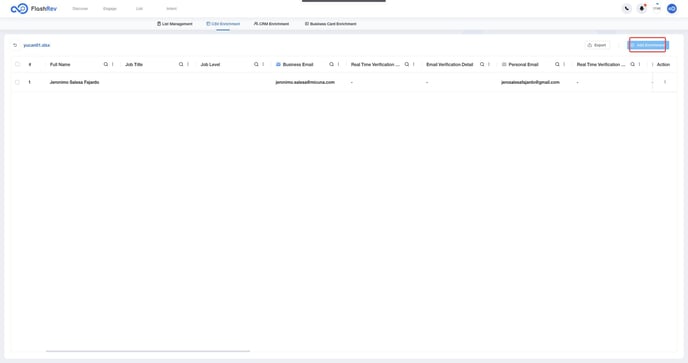688x363 pixels.
Task: Click the FlashRev logo
Action: coord(34,8)
